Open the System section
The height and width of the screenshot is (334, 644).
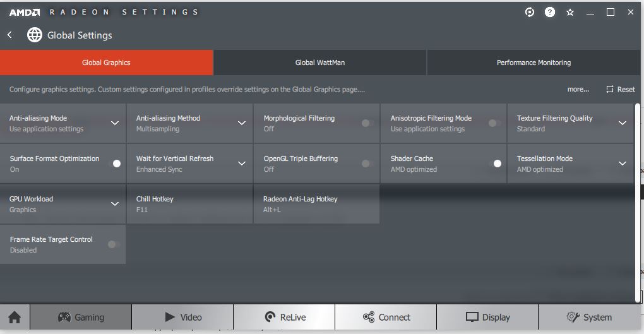[588, 317]
